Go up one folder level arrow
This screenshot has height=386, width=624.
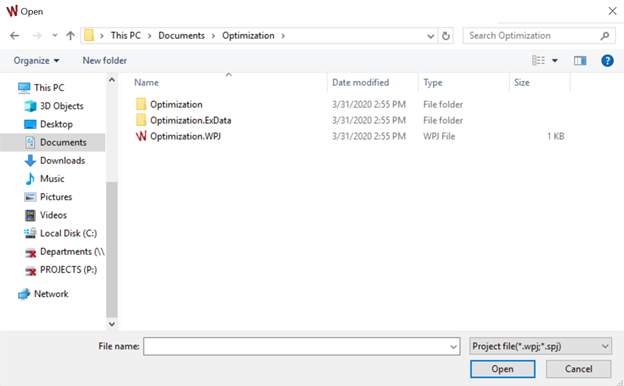point(70,36)
